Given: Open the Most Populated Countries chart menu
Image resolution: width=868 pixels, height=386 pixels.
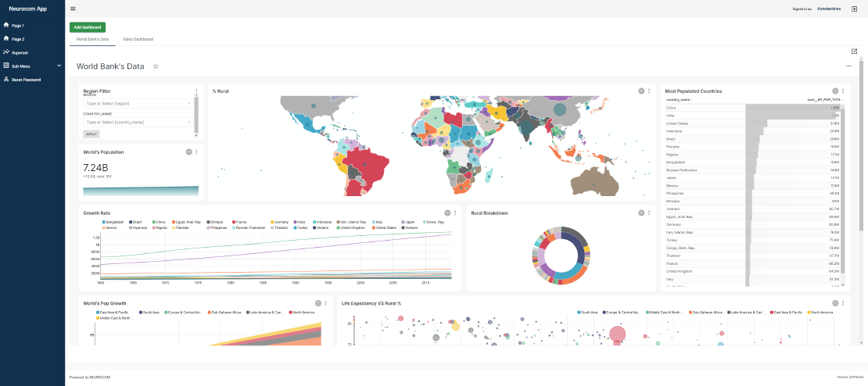Looking at the screenshot, I should (x=843, y=91).
